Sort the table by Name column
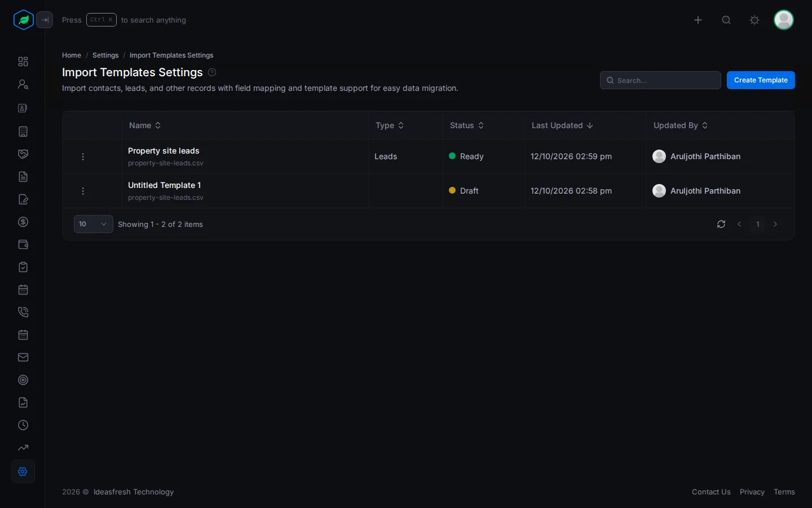This screenshot has height=508, width=812. coord(145,125)
